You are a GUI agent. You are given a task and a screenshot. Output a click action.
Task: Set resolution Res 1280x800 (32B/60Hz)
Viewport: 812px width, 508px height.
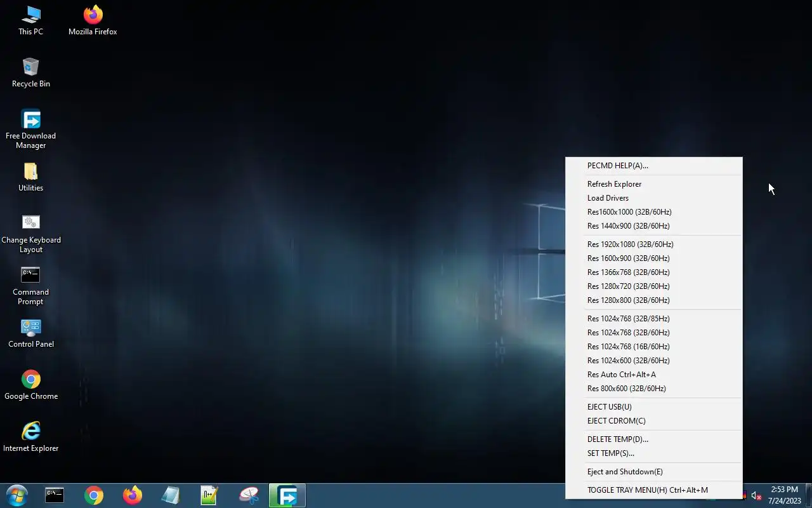654,300
